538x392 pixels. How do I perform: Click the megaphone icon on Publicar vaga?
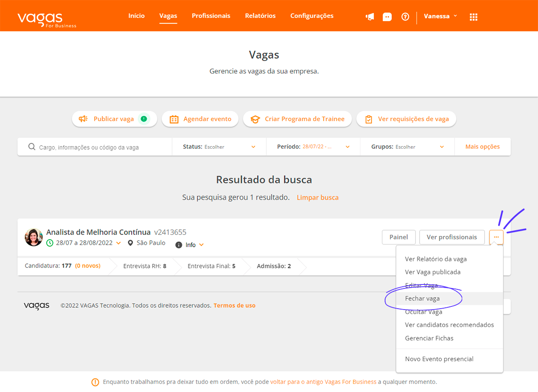tap(83, 119)
